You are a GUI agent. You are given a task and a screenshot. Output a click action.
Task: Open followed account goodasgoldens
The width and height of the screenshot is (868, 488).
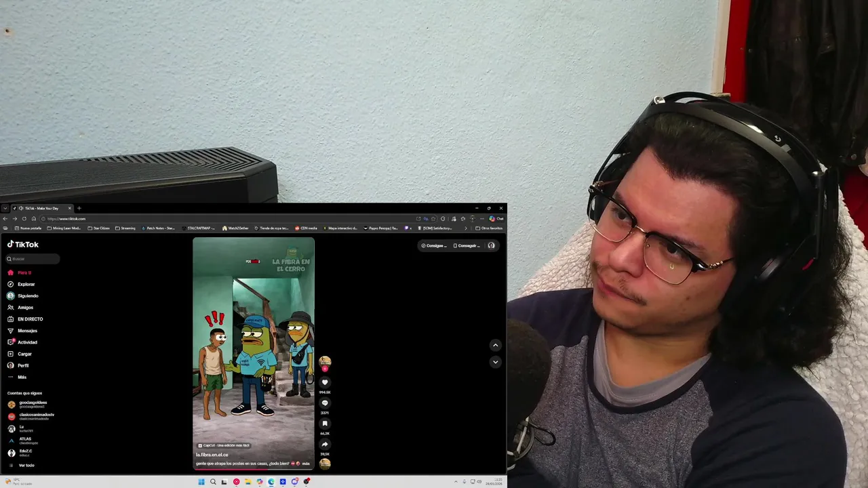point(27,404)
